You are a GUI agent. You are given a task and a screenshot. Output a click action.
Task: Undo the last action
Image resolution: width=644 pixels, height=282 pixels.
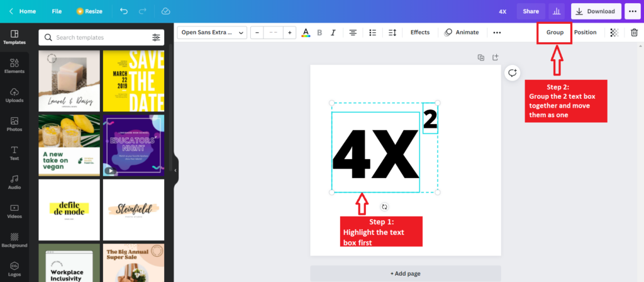tap(124, 11)
